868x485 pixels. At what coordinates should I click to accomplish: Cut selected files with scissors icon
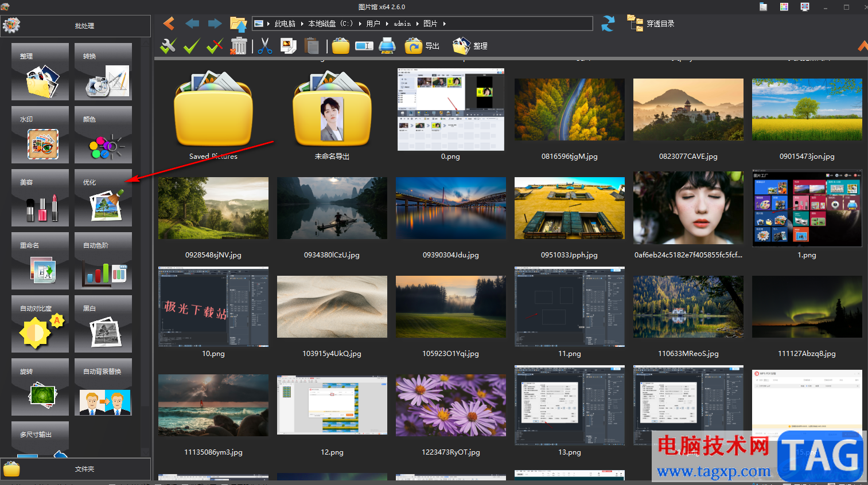pyautogui.click(x=264, y=46)
